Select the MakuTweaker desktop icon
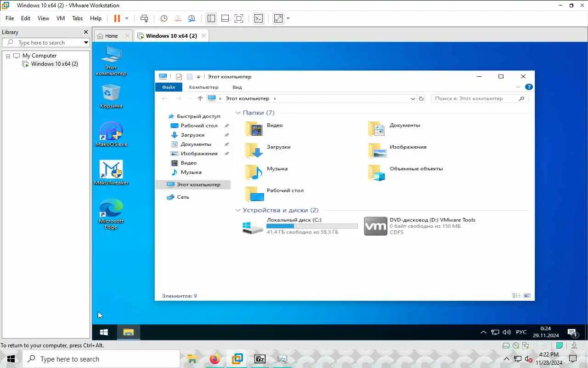The image size is (588, 368). click(111, 172)
